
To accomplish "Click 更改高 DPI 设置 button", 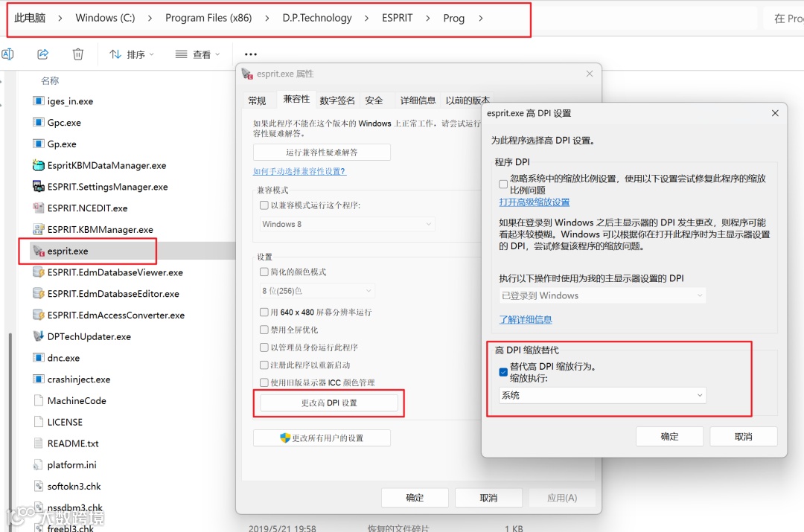I will [x=329, y=403].
